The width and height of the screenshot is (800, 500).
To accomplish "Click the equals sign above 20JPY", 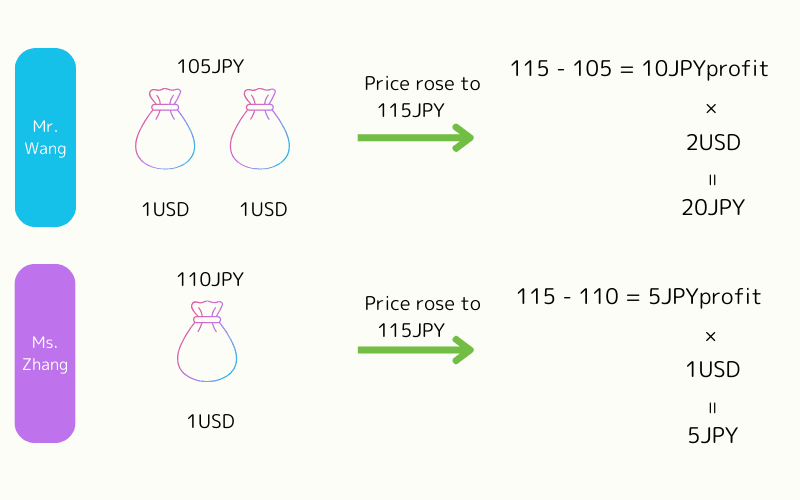I will click(712, 180).
